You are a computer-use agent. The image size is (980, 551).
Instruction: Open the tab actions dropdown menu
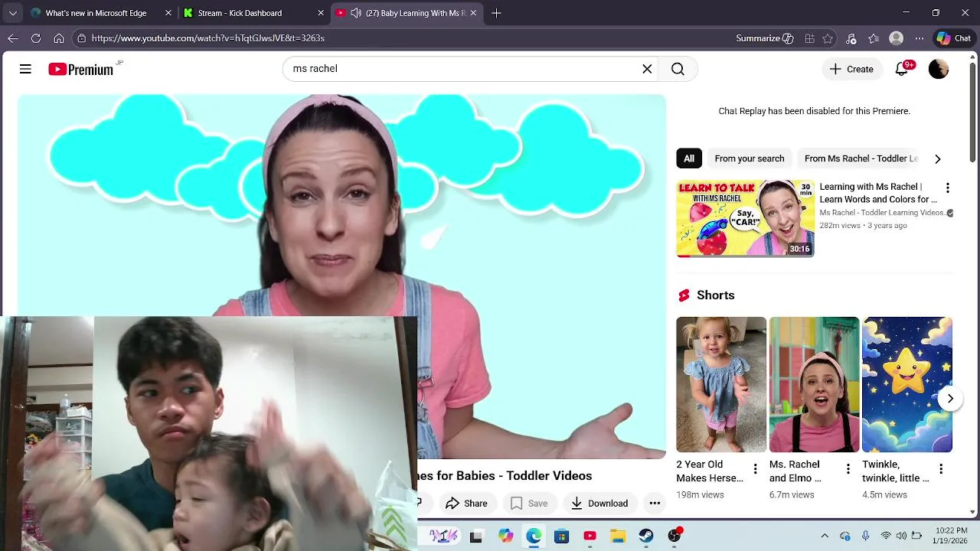coord(13,13)
